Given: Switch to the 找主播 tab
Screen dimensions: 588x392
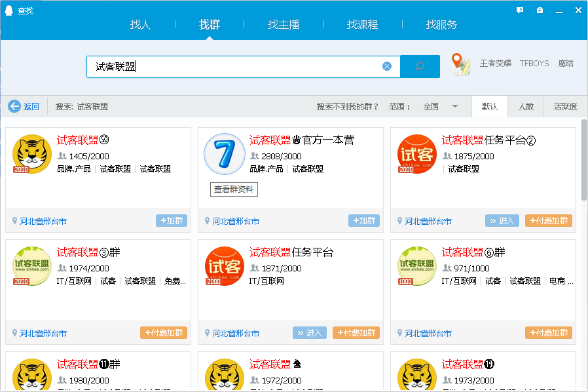Looking at the screenshot, I should click(284, 25).
